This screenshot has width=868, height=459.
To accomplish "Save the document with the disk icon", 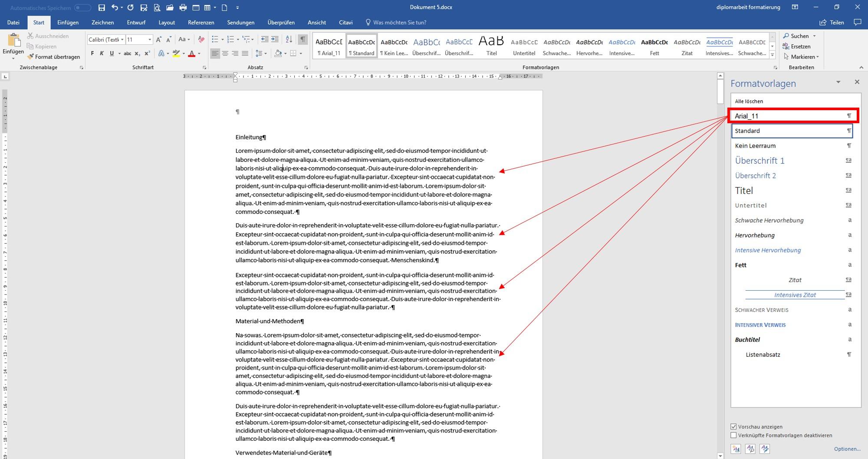I will [102, 7].
